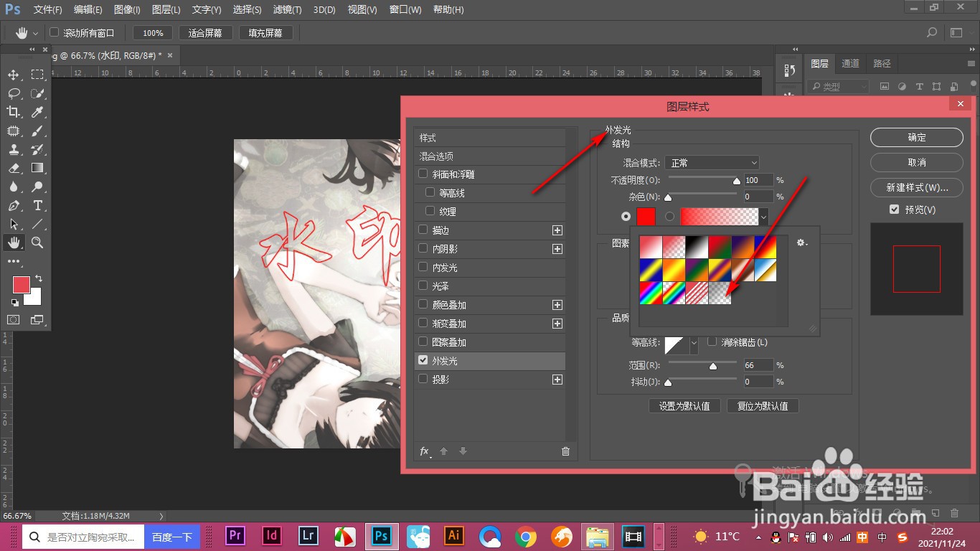Click the 设置为默认值 button
Image resolution: width=980 pixels, height=551 pixels.
click(x=684, y=406)
